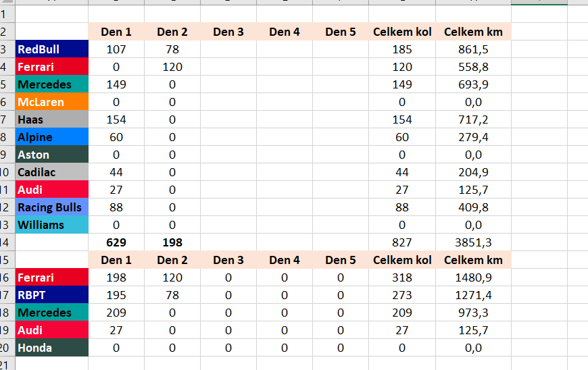This screenshot has height=370, width=588.
Task: Select the RedBull team name cell
Action: click(51, 49)
